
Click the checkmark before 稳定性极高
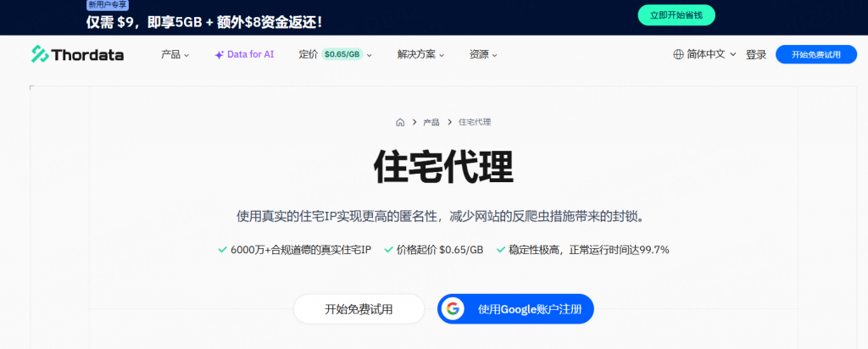[500, 250]
